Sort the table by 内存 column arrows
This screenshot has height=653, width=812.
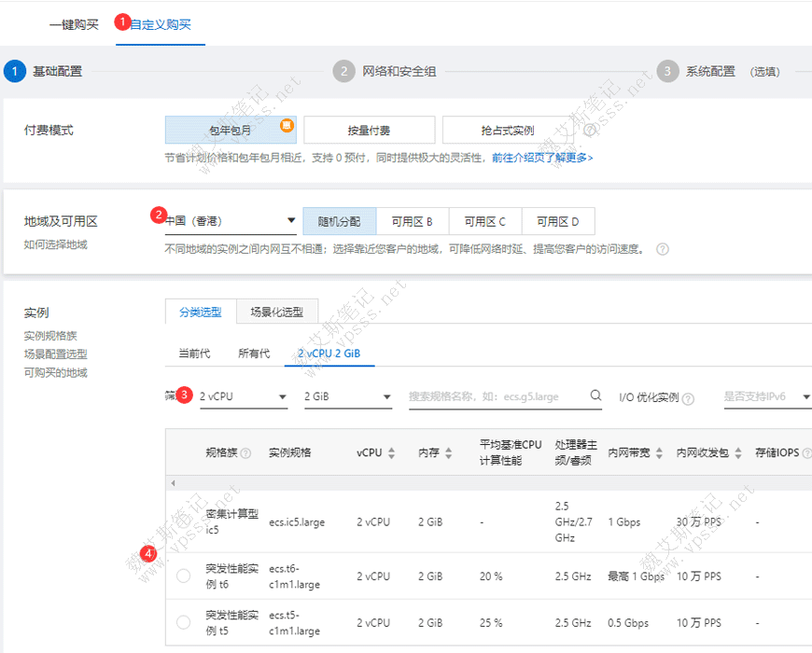click(x=448, y=452)
